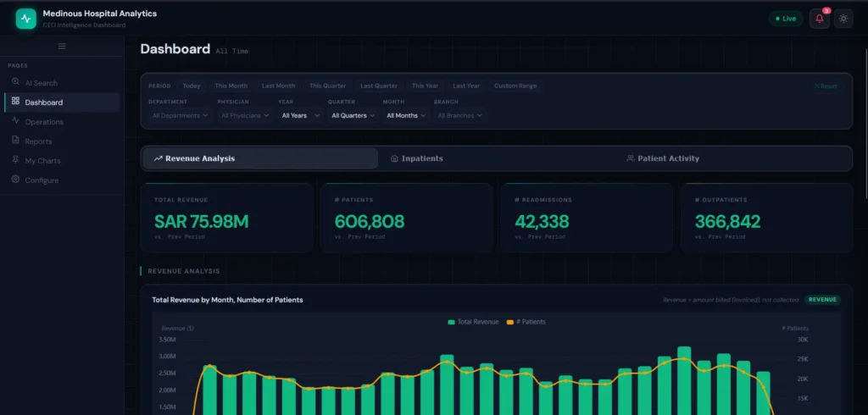Collapse sidebar with hamburger menu icon
Viewport: 868px width, 415px height.
point(62,46)
